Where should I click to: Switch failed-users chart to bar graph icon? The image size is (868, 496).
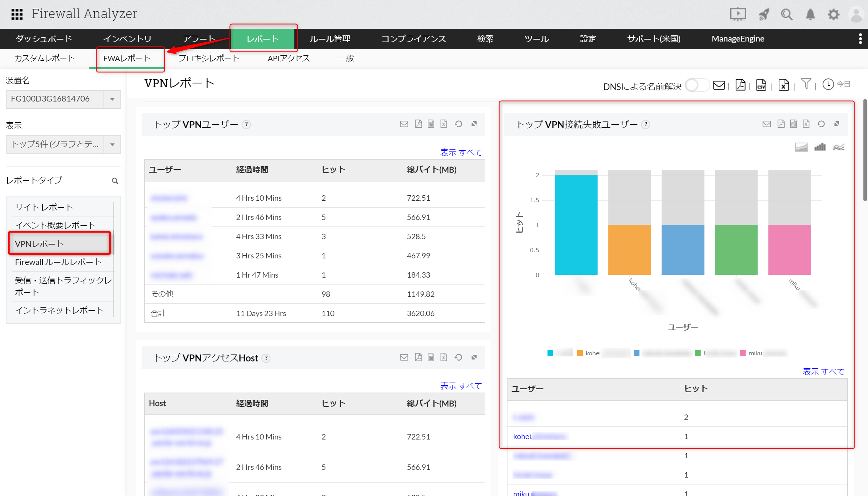click(x=820, y=147)
